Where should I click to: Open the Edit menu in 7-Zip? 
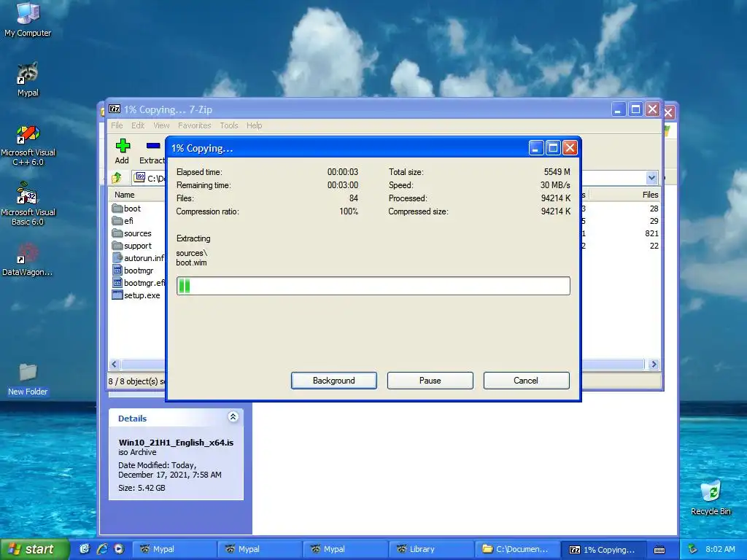pyautogui.click(x=138, y=125)
